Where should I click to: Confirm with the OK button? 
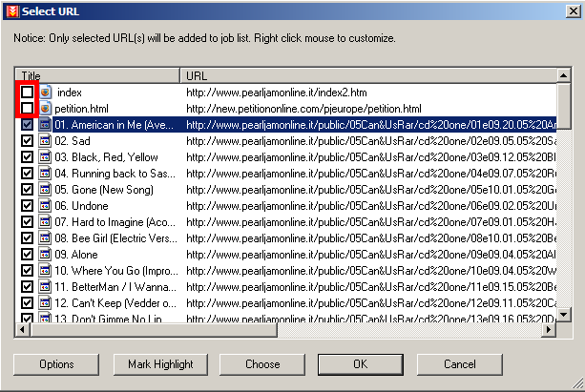point(360,364)
